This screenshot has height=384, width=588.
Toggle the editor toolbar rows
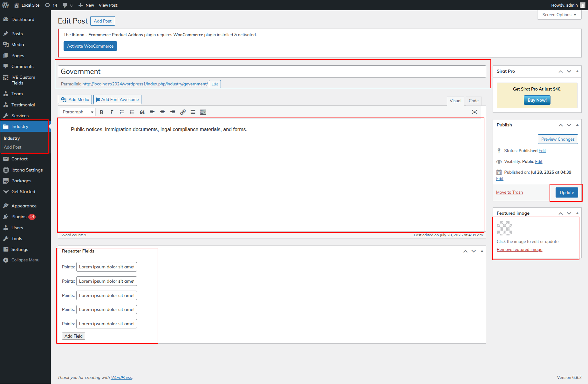coord(203,112)
